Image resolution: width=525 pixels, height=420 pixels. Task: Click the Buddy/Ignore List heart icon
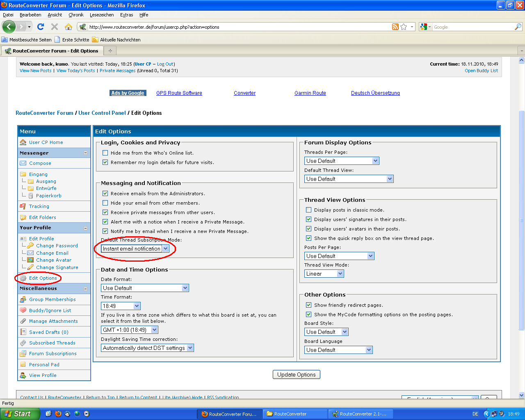pos(23,310)
